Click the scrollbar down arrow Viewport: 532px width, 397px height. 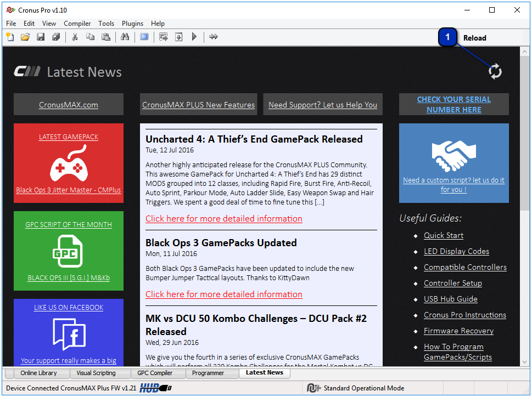pos(524,361)
